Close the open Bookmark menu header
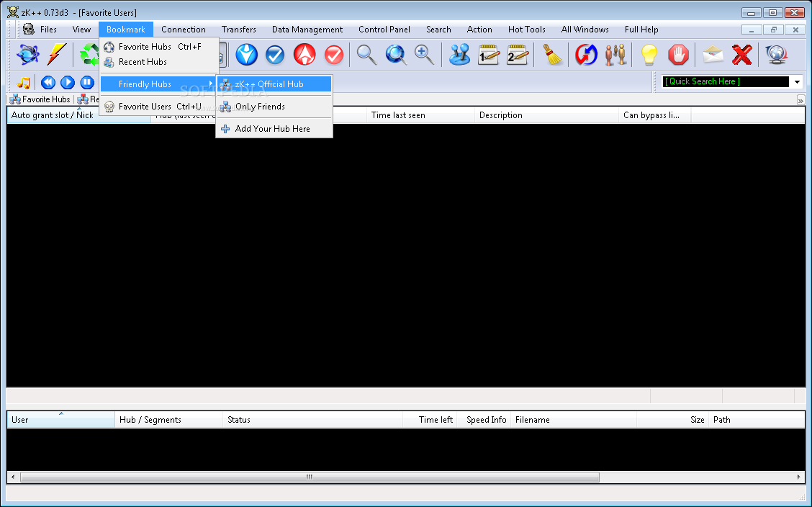812x507 pixels. (126, 30)
